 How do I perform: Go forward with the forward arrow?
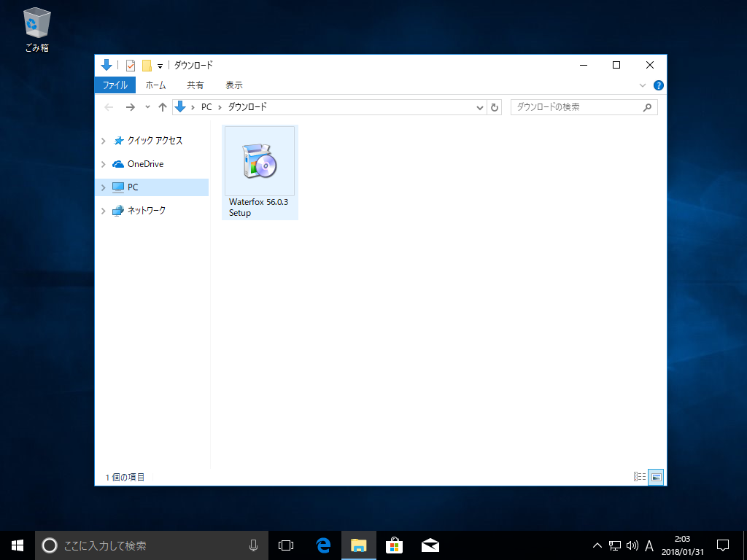pyautogui.click(x=130, y=107)
